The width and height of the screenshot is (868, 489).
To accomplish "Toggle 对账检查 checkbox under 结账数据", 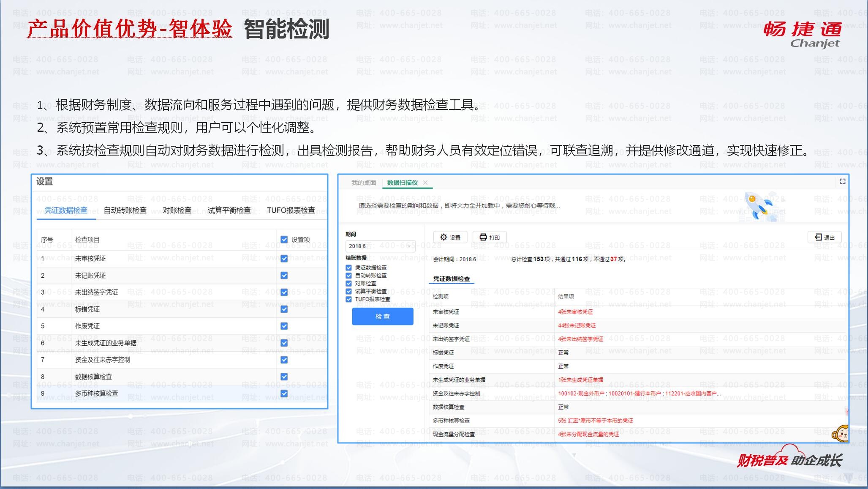I will [x=348, y=284].
